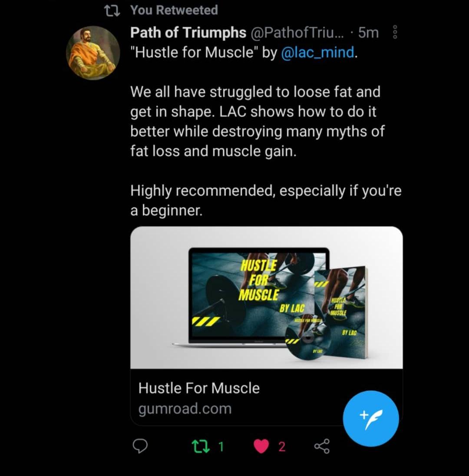Open the @lac_mind mention link

coord(318,52)
